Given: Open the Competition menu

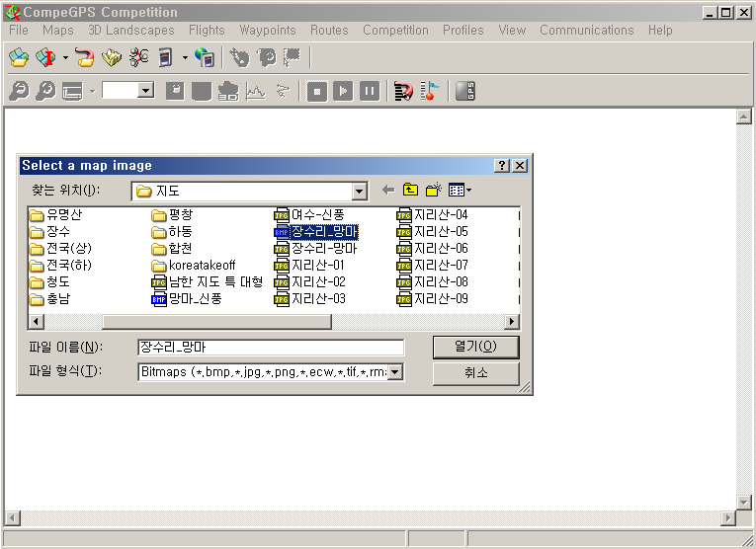Looking at the screenshot, I should pyautogui.click(x=395, y=30).
